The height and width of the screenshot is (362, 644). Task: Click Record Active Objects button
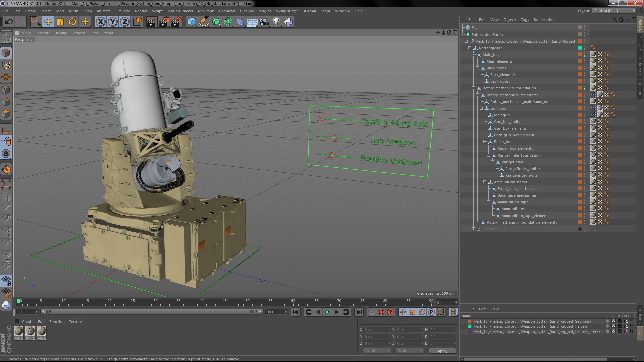(x=371, y=312)
